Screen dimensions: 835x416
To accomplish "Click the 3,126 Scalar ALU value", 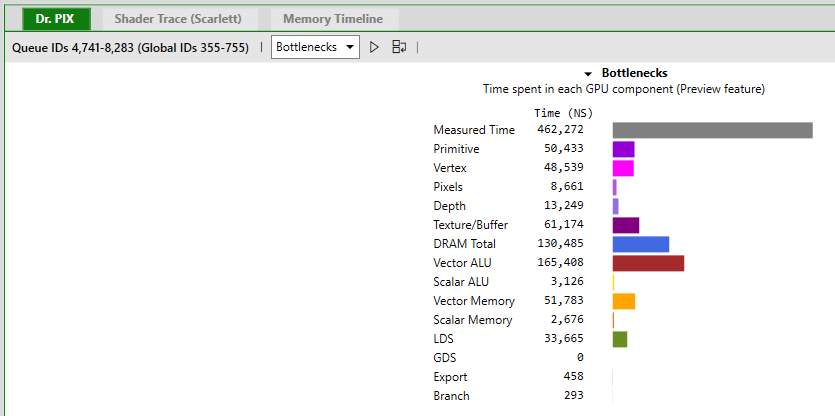I will [567, 282].
